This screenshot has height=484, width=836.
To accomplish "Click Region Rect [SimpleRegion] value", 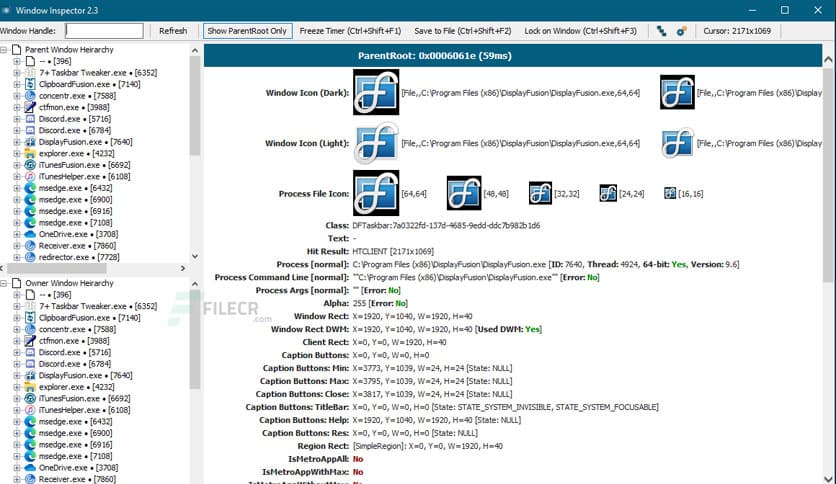I will point(427,446).
